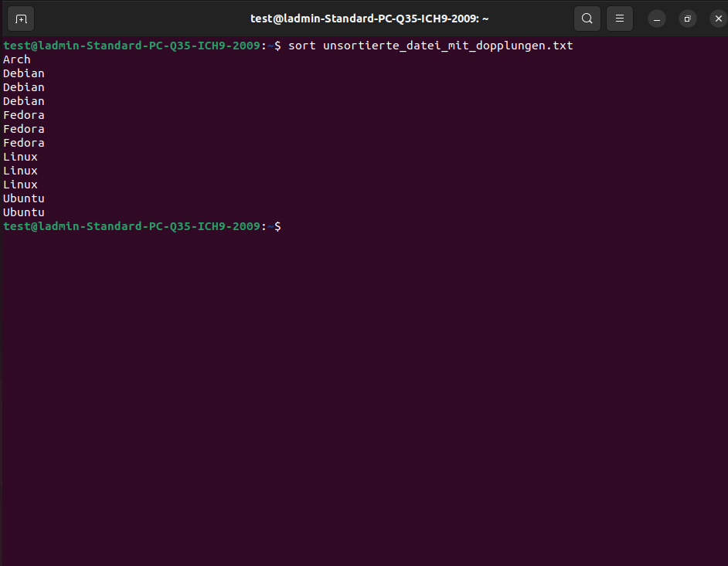The image size is (728, 566).
Task: Click the sort command line text
Action: tap(430, 46)
